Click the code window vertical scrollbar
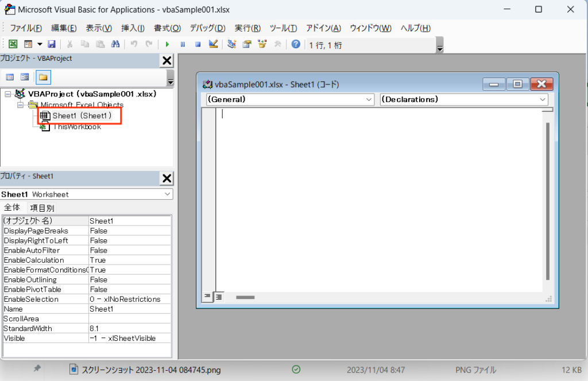 coord(548,201)
